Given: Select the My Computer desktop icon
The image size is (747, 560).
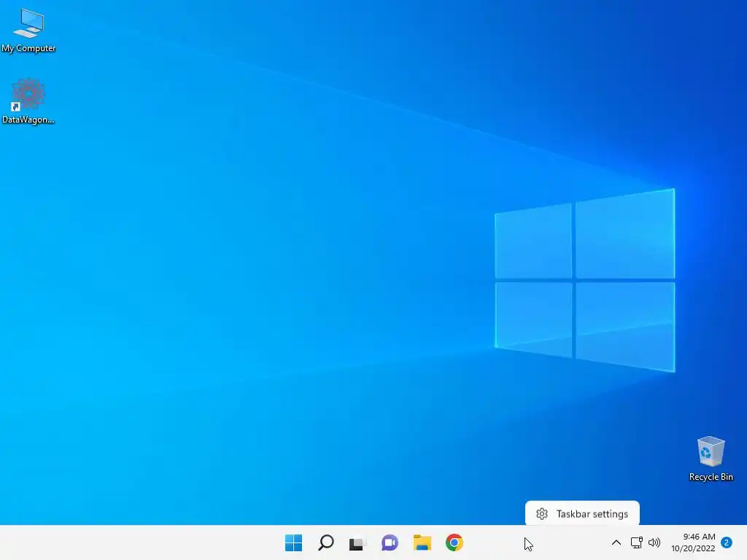Looking at the screenshot, I should click(x=28, y=31).
